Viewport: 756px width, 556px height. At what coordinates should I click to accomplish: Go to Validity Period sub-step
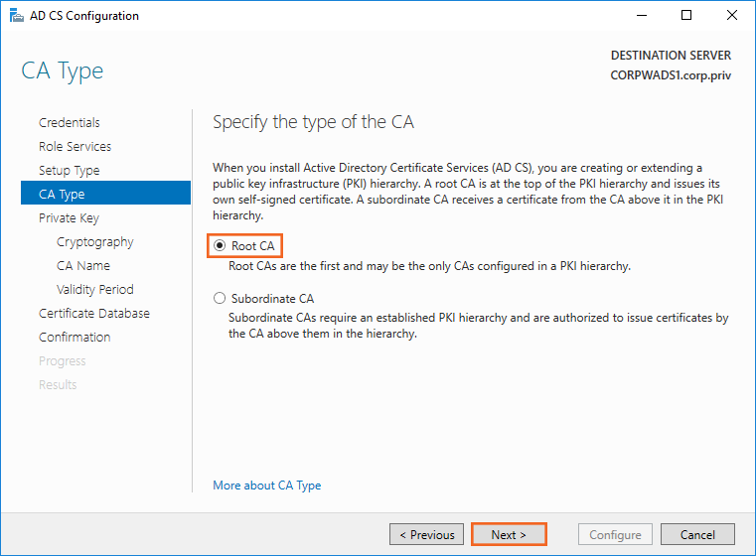pos(95,289)
